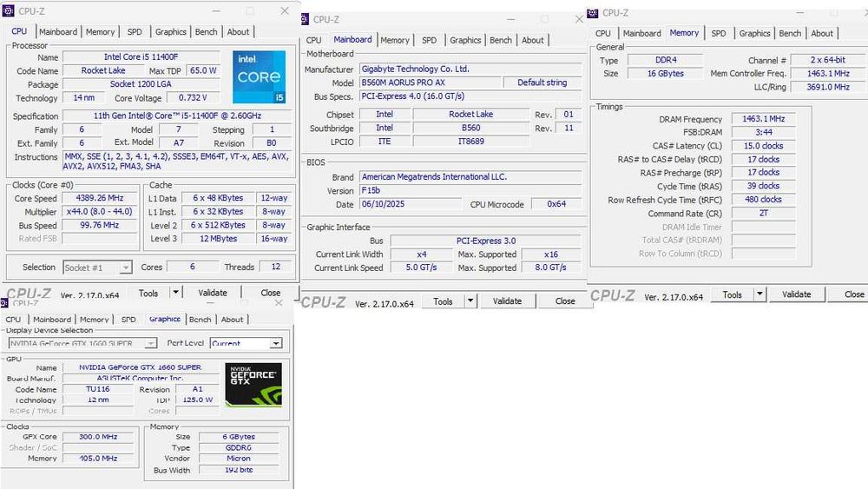
Task: Open Mainboard tab in the Graphics window
Action: (x=52, y=320)
